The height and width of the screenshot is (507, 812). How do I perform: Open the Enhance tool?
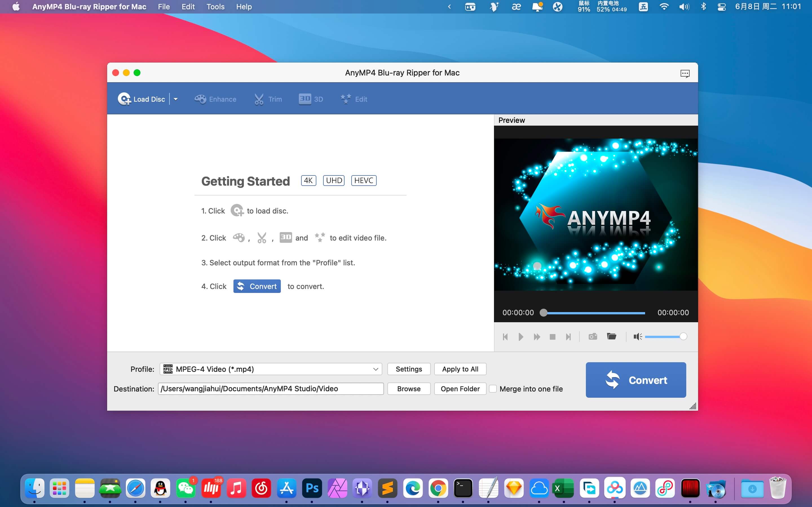pyautogui.click(x=215, y=99)
